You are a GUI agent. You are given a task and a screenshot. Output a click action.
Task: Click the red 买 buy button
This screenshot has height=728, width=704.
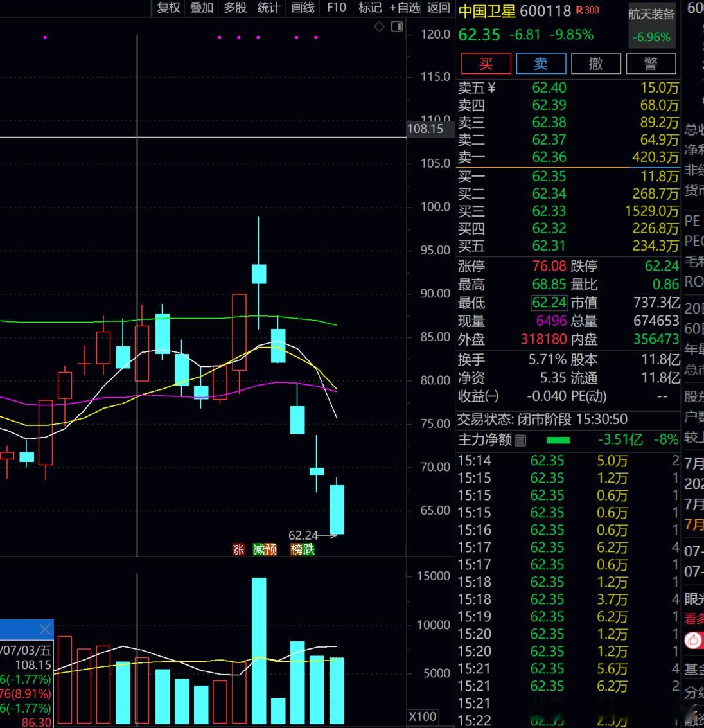[x=486, y=64]
